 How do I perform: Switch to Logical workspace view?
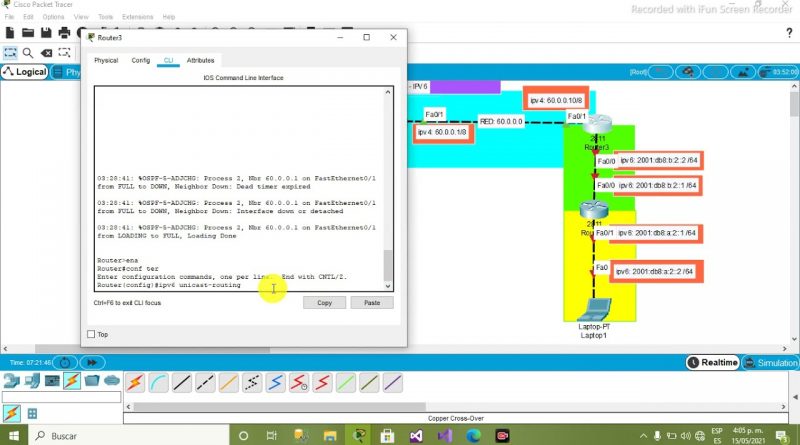click(x=25, y=72)
